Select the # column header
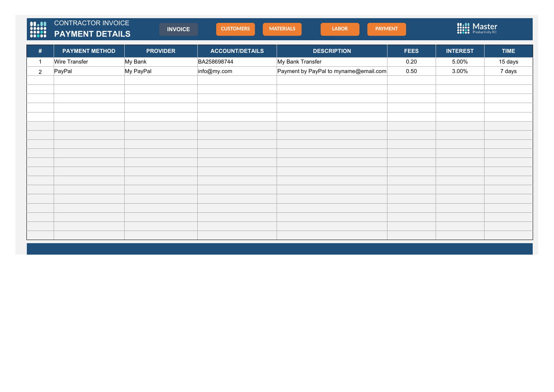This screenshot has height=392, width=554. tap(40, 51)
